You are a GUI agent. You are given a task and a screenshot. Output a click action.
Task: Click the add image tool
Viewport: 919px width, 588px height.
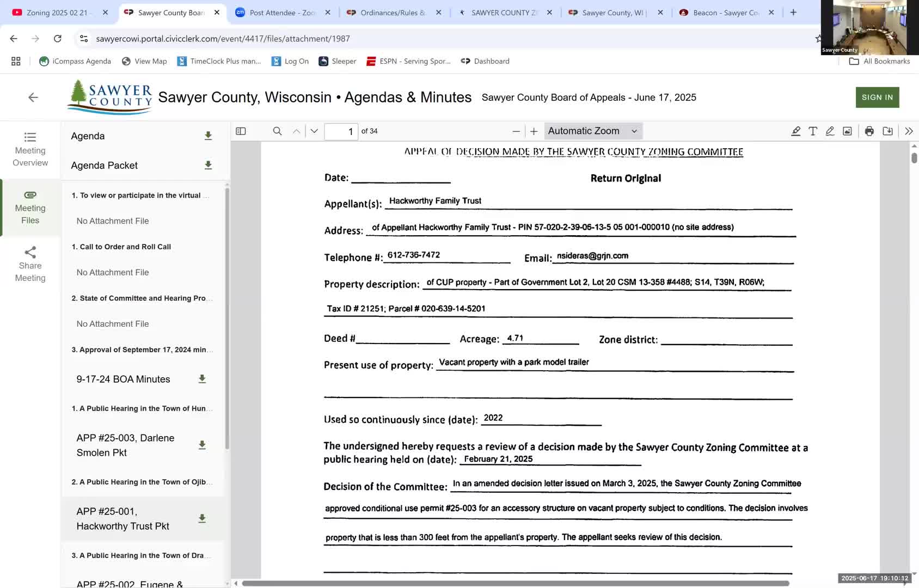[x=847, y=131]
